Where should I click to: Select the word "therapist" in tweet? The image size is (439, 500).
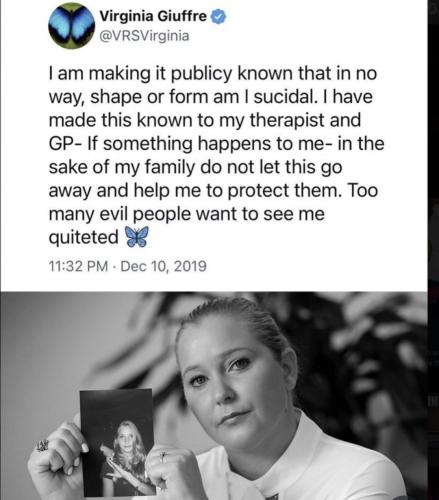pyautogui.click(x=287, y=120)
